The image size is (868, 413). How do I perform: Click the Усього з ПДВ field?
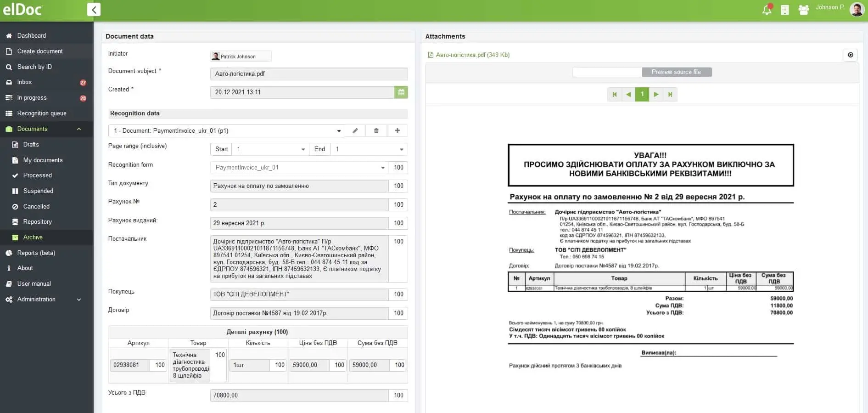299,396
